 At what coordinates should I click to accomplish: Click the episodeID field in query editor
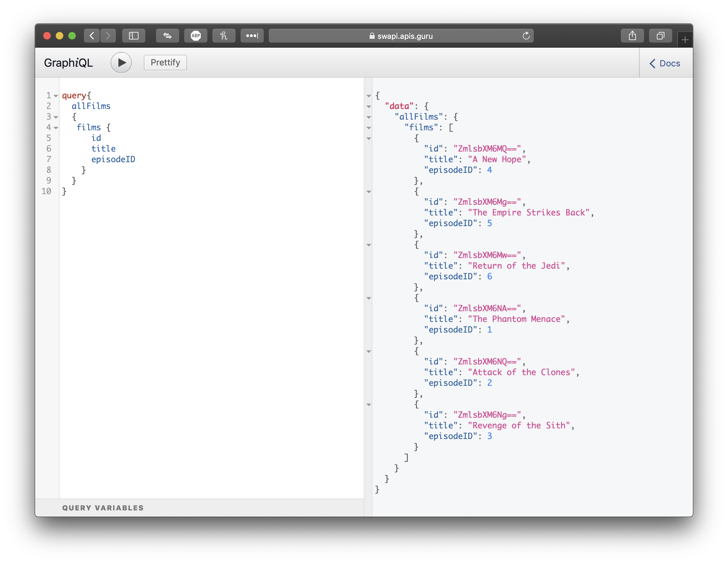click(113, 159)
